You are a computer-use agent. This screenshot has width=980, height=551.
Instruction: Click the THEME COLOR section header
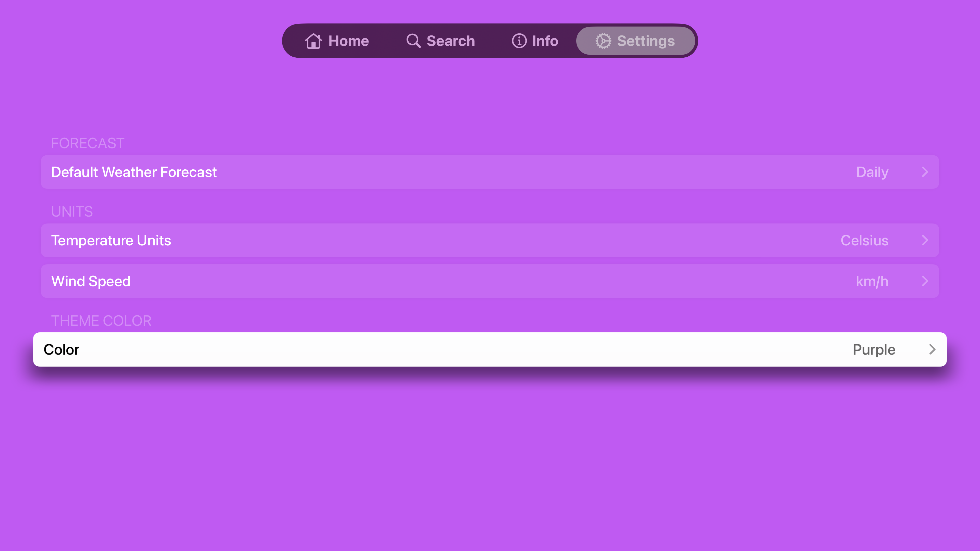[x=101, y=321]
